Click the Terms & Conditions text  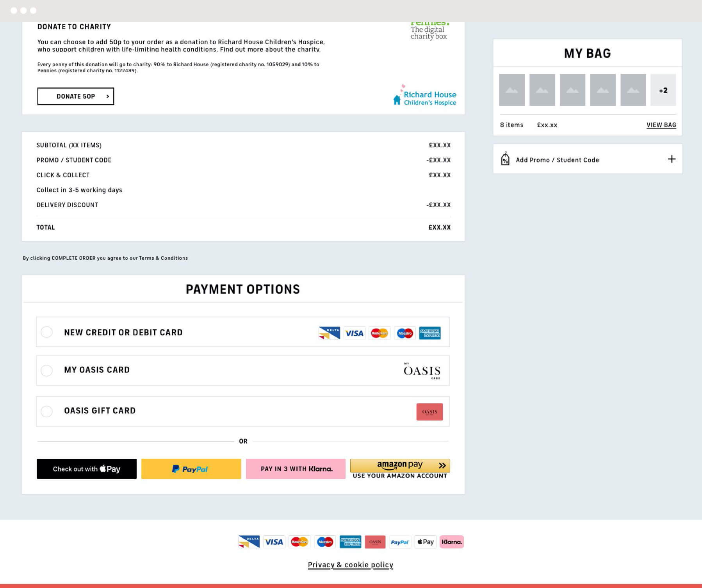point(163,258)
